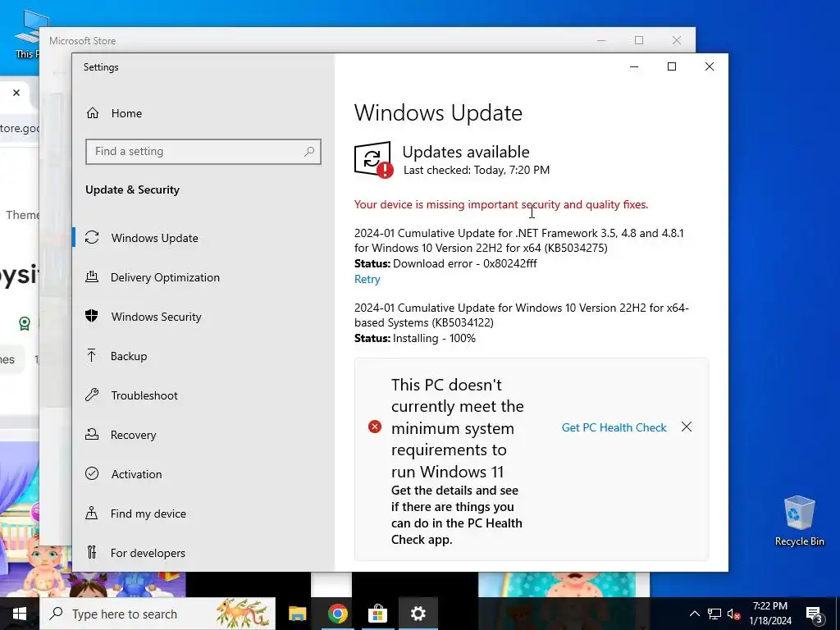
Task: Open Get PC Health Check link
Action: [614, 427]
